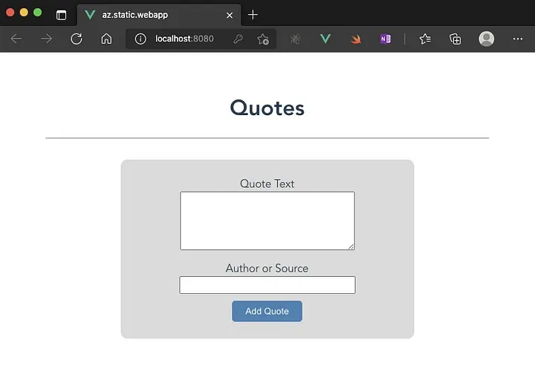View site information icon in address bar

point(140,39)
